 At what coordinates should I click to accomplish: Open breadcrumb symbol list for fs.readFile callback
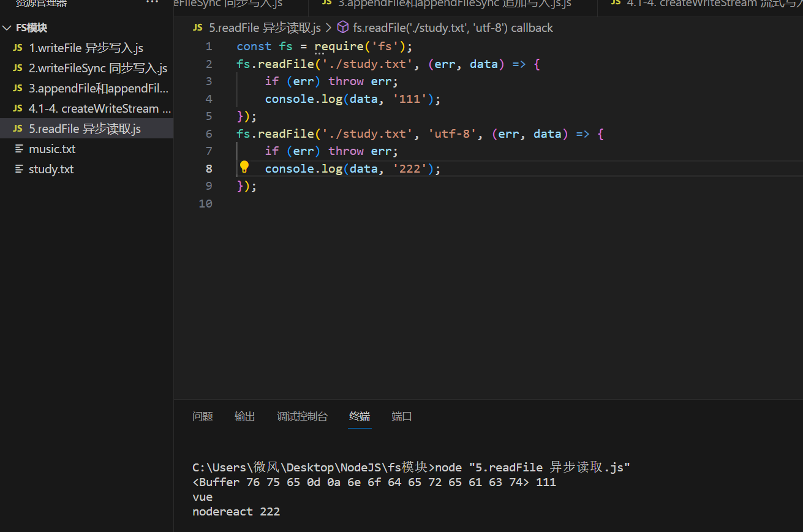click(453, 28)
